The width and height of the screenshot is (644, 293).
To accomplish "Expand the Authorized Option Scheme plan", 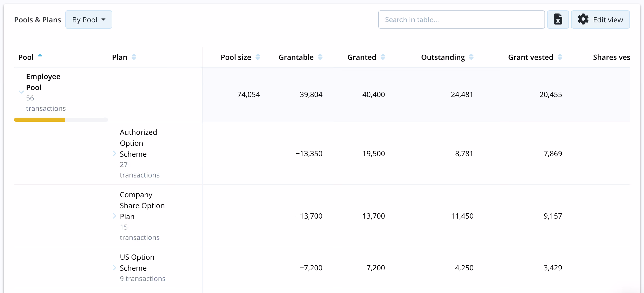I will tap(114, 154).
